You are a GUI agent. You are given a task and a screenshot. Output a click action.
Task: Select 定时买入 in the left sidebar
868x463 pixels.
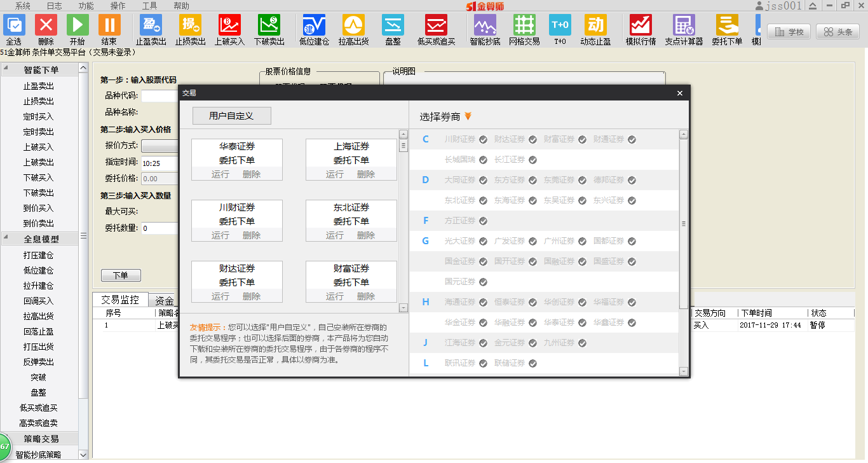point(39,116)
